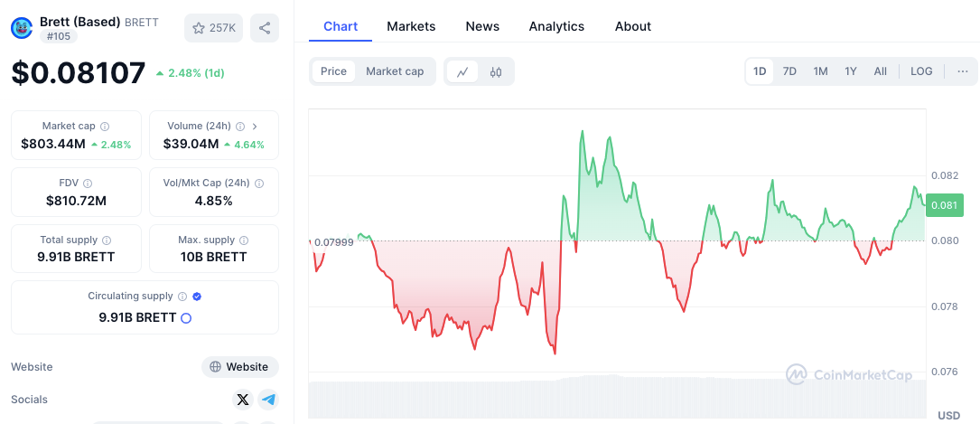This screenshot has height=424, width=980.
Task: Set chart range to 1D
Action: click(760, 71)
